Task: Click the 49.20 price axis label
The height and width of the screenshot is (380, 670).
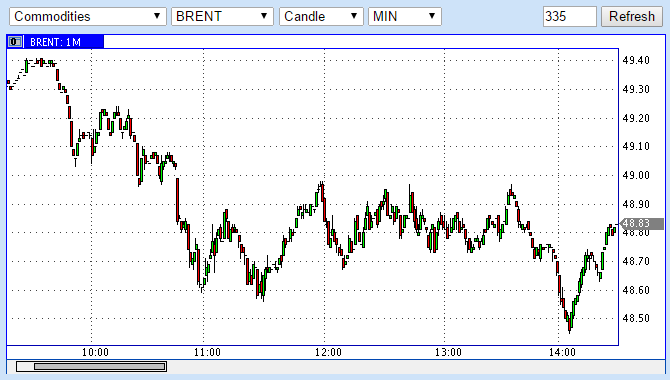Action: click(636, 118)
